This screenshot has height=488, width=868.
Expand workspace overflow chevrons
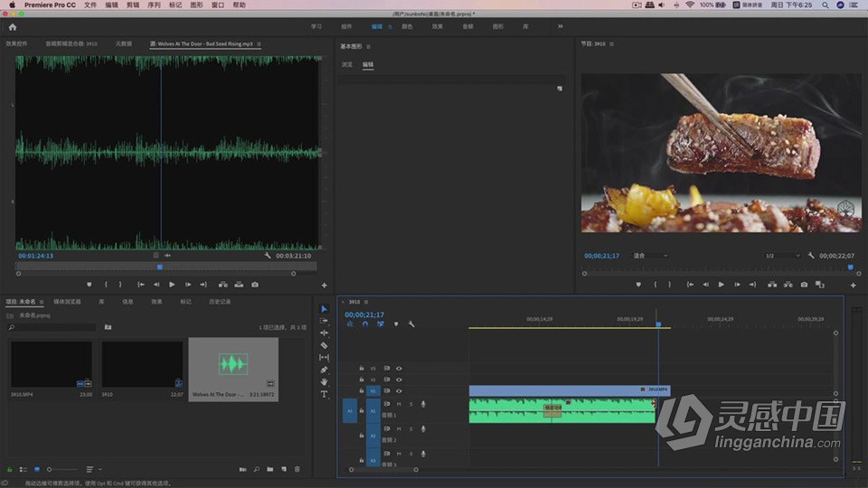[561, 26]
